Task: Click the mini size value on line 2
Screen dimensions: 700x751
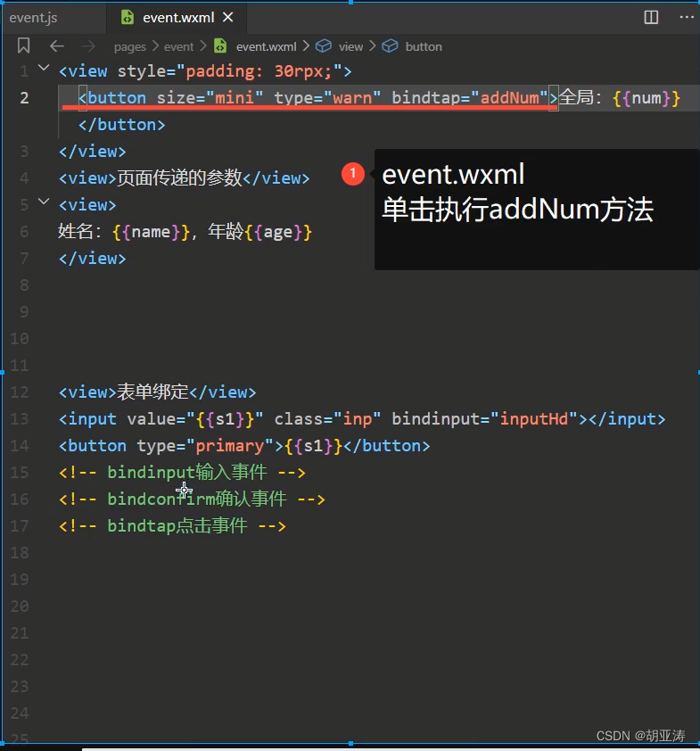Action: pos(235,98)
